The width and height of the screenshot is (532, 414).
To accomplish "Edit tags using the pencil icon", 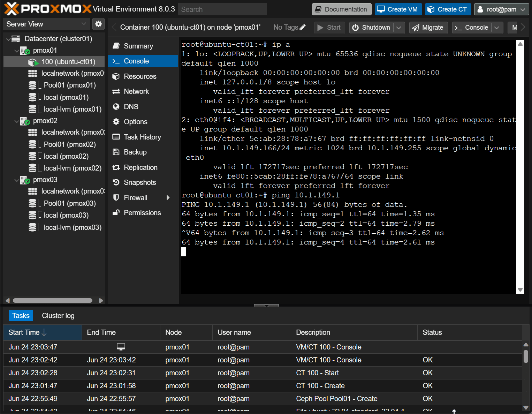I will click(302, 27).
